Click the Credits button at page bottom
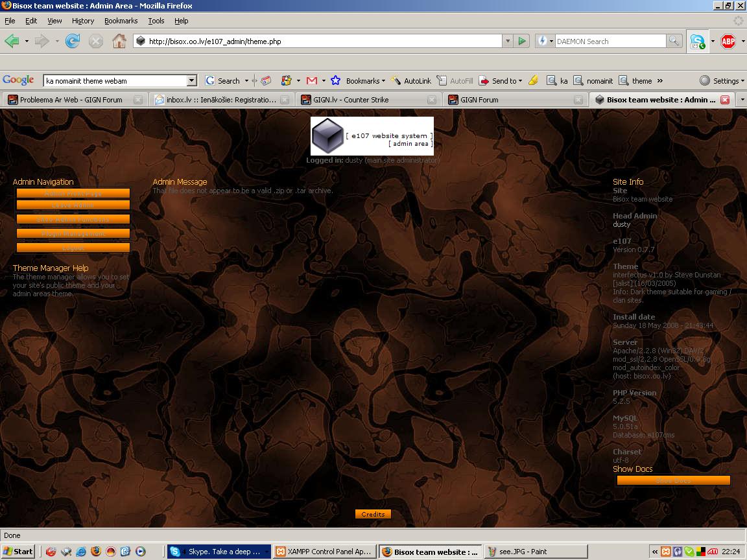Image resolution: width=747 pixels, height=560 pixels. 373,515
